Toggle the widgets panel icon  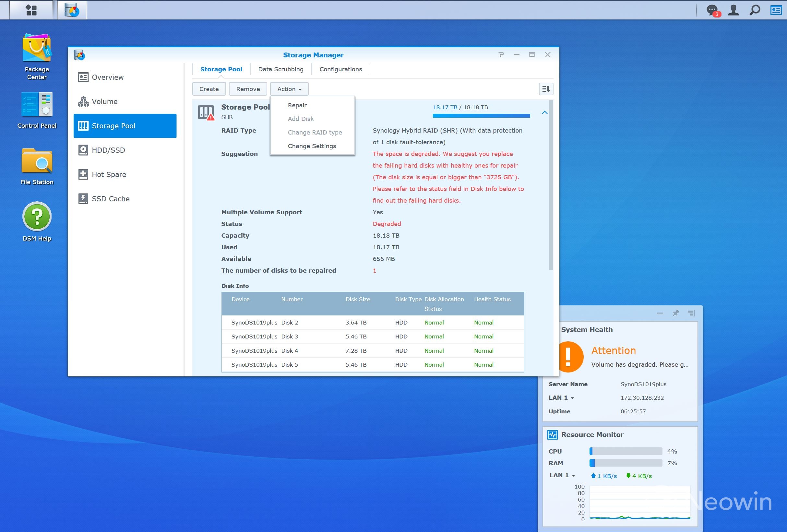tap(776, 10)
